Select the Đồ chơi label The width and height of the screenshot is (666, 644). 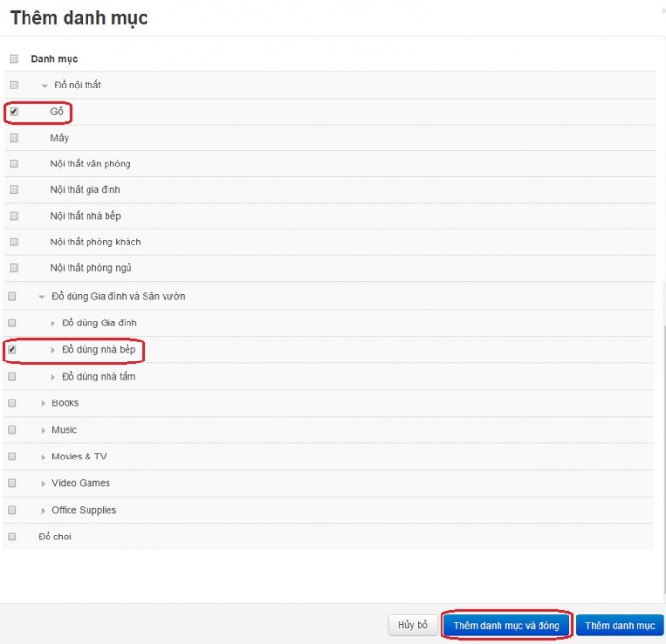pos(55,537)
